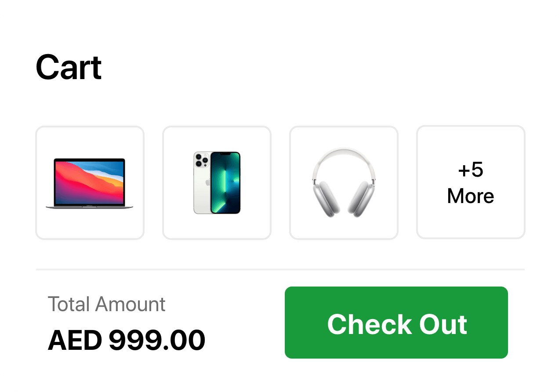
Task: Click the "Cart" heading text
Action: [x=69, y=68]
